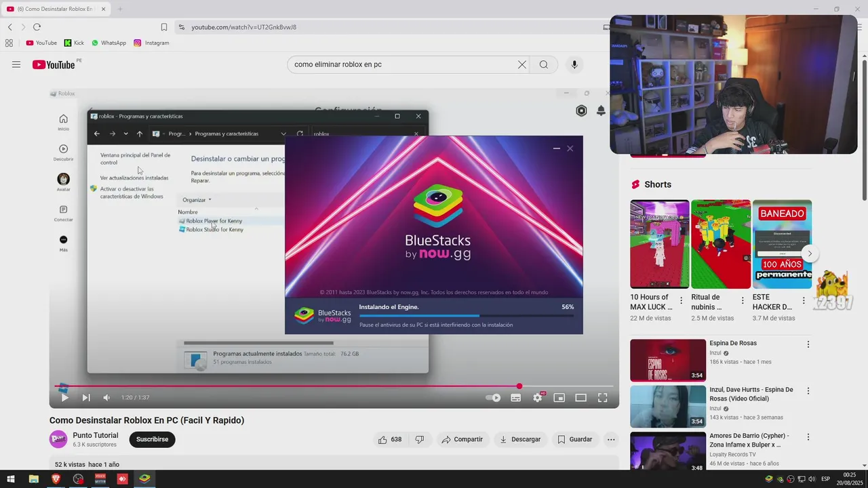Click the BlueStacks installer progress bar
This screenshot has width=868, height=488.
[467, 316]
